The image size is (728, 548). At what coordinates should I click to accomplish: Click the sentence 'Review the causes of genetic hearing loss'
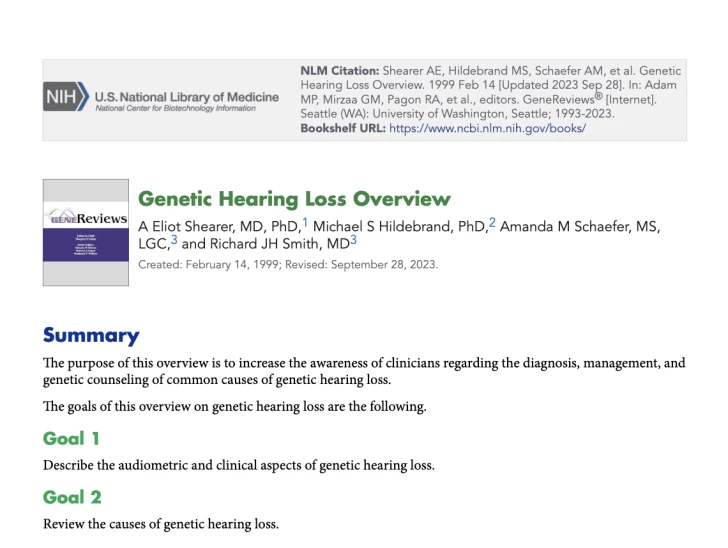(x=161, y=524)
